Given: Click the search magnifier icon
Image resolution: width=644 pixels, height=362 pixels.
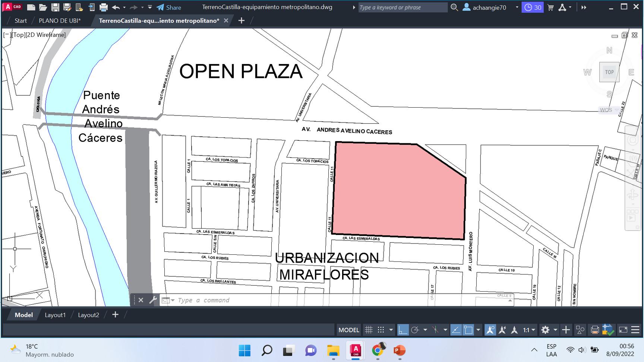Looking at the screenshot, I should pyautogui.click(x=454, y=7).
